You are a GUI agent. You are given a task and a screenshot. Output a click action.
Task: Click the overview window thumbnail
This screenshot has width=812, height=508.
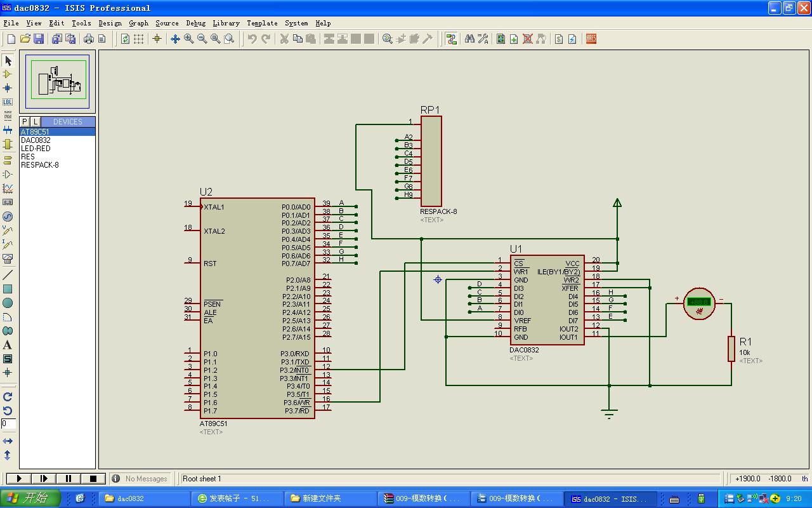click(58, 81)
